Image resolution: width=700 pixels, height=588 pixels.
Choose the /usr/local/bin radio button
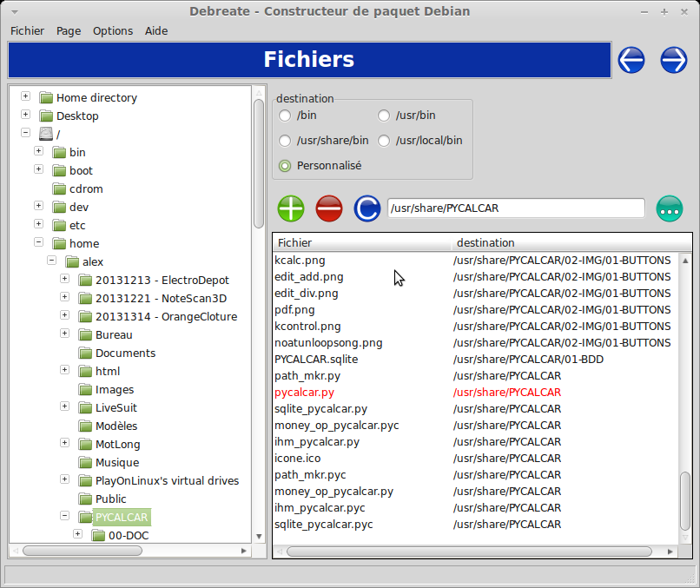click(384, 141)
